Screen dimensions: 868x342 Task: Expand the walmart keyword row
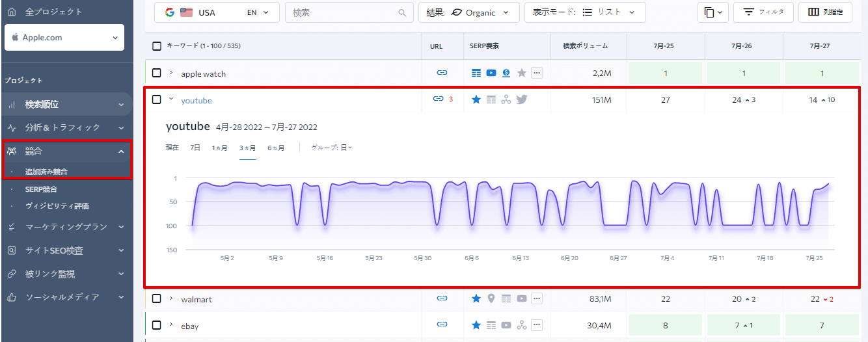171,298
